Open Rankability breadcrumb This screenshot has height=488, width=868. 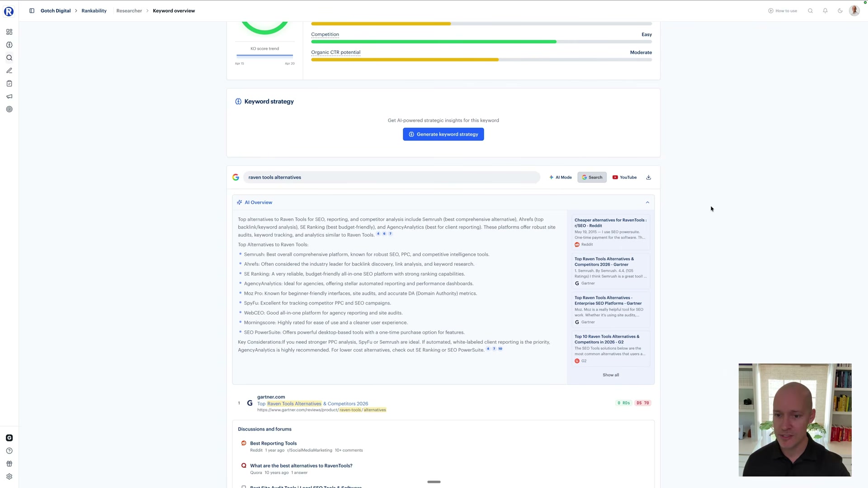[94, 11]
